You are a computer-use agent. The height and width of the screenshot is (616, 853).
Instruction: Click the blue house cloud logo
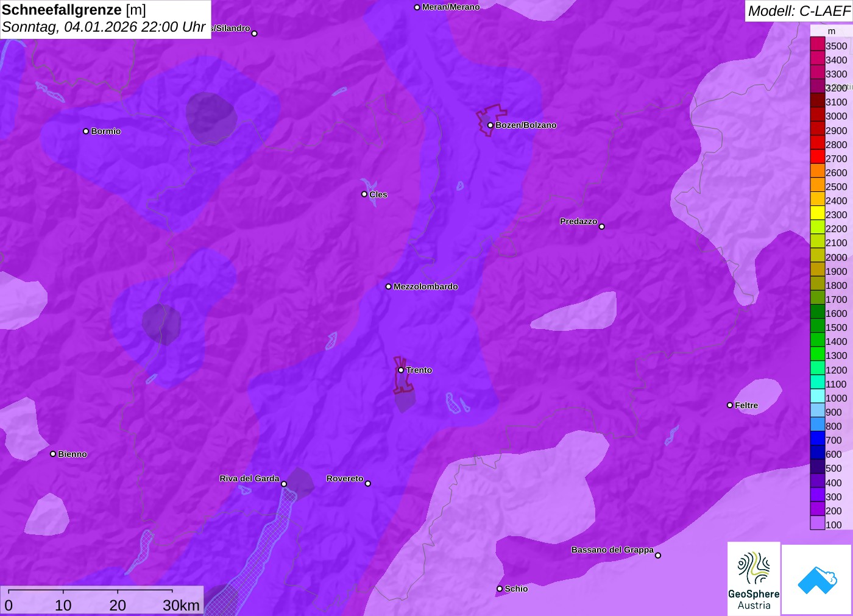(x=817, y=579)
